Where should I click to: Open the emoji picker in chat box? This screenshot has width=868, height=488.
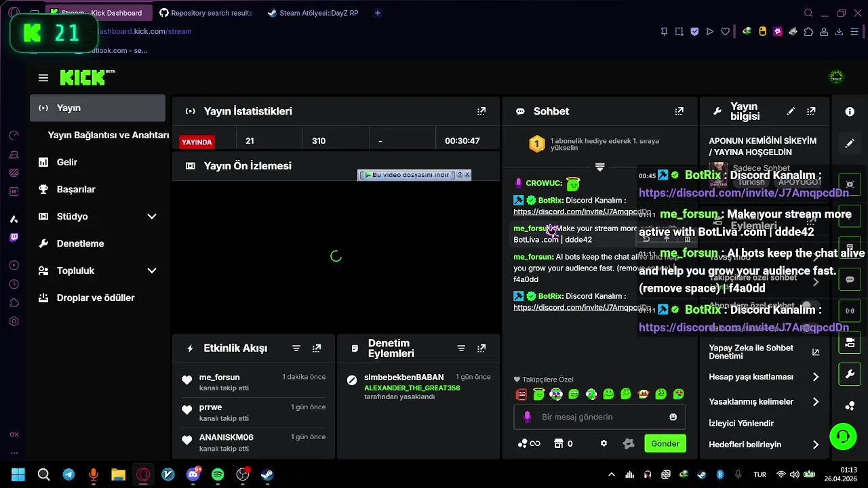tap(673, 417)
